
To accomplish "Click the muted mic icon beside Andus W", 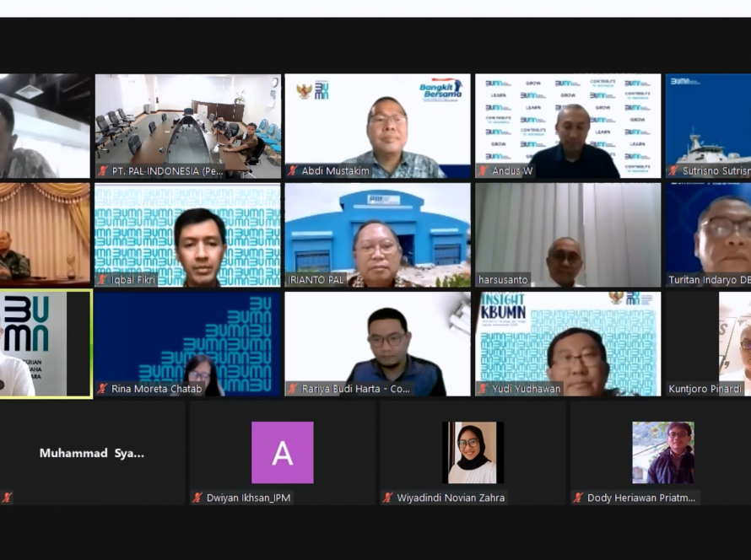I will tap(483, 171).
